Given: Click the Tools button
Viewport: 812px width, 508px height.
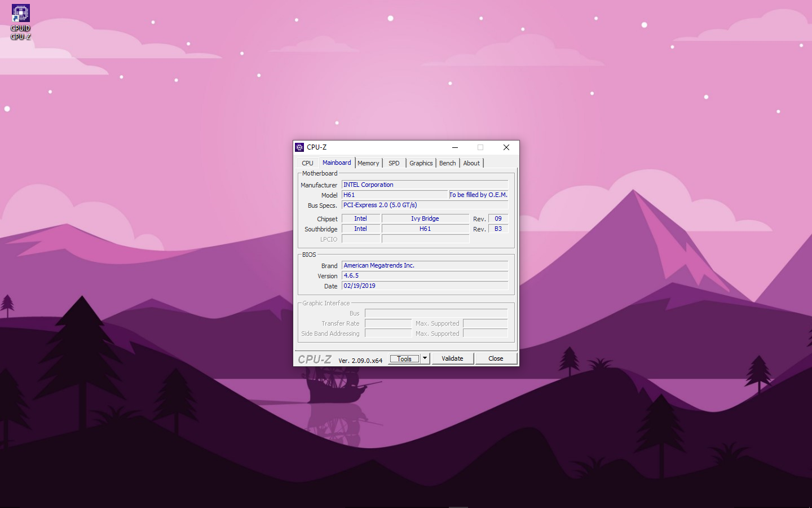Looking at the screenshot, I should (x=404, y=359).
